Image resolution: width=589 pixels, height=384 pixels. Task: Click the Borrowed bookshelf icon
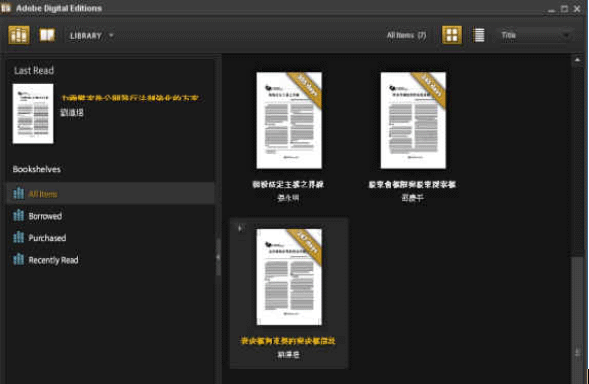[18, 216]
